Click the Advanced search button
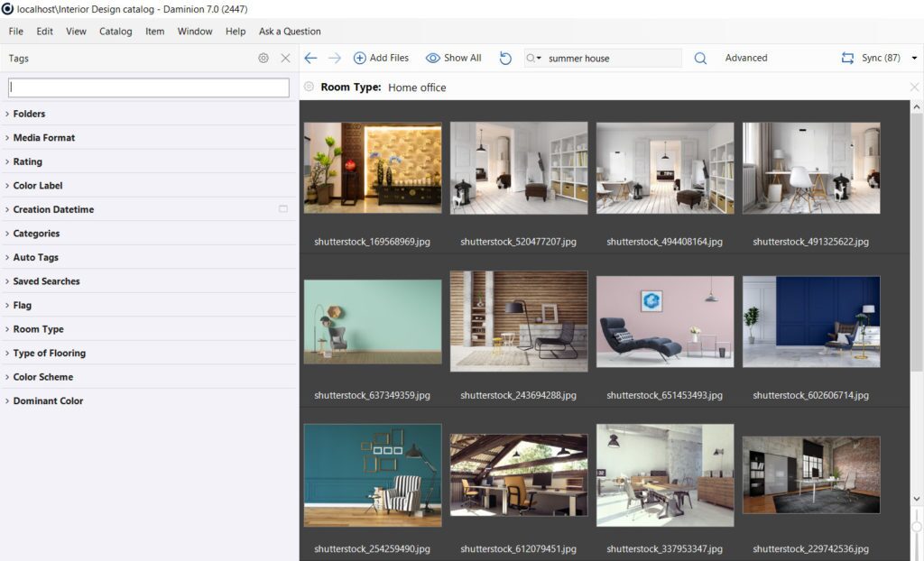The height and width of the screenshot is (561, 924). (746, 58)
